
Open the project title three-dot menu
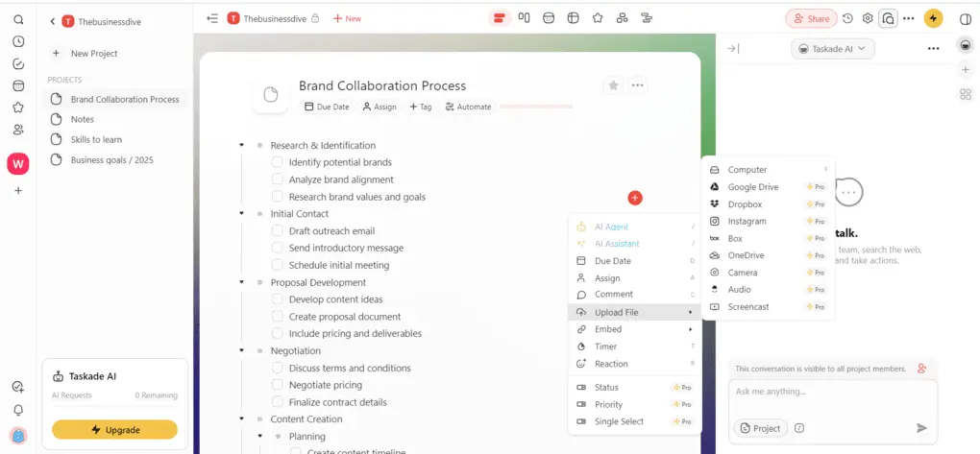[637, 85]
